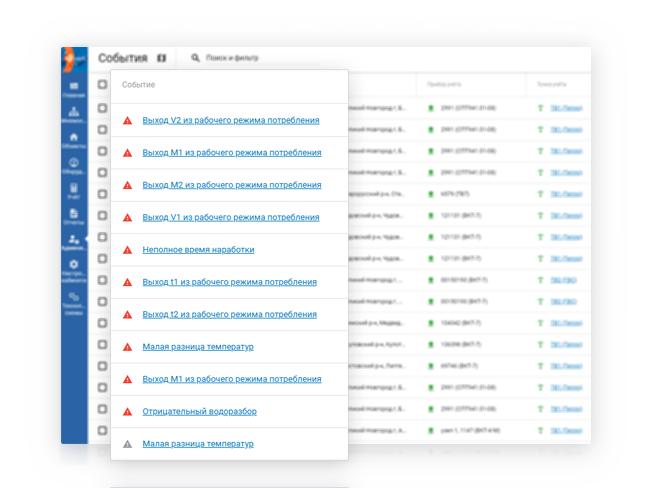Image resolution: width=650 pixels, height=488 pixels.
Task: Click the magnifier search icon
Action: pyautogui.click(x=195, y=58)
